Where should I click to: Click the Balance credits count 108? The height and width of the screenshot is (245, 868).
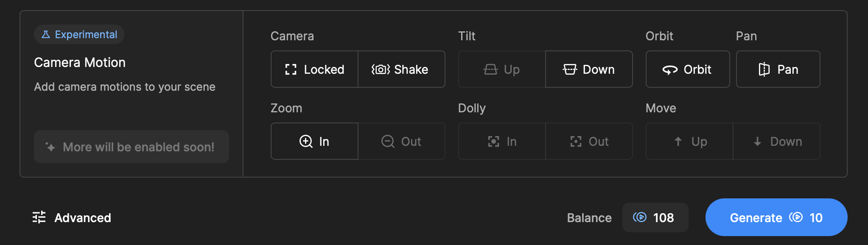click(x=664, y=218)
